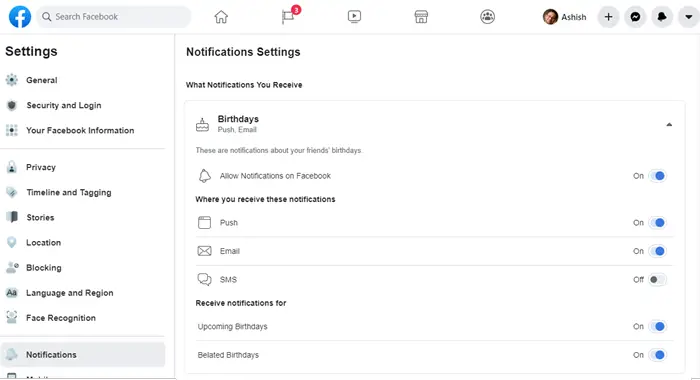Click Ashish profile picture
Image resolution: width=700 pixels, height=380 pixels.
click(550, 17)
